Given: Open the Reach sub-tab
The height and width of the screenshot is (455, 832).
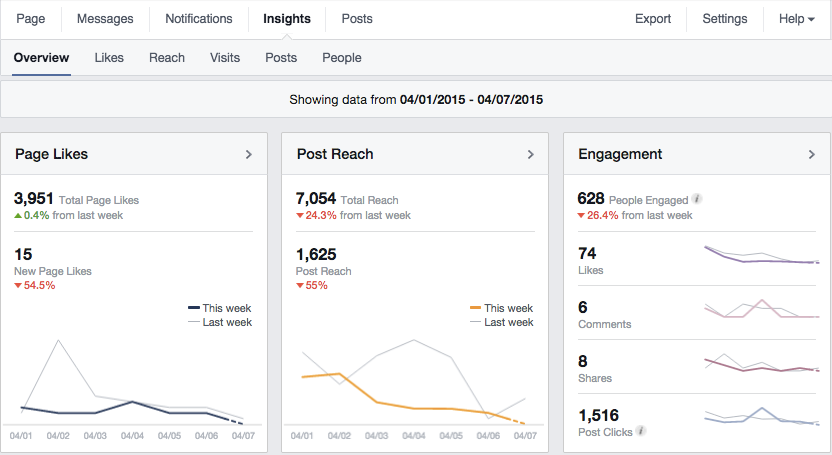Looking at the screenshot, I should tap(167, 58).
